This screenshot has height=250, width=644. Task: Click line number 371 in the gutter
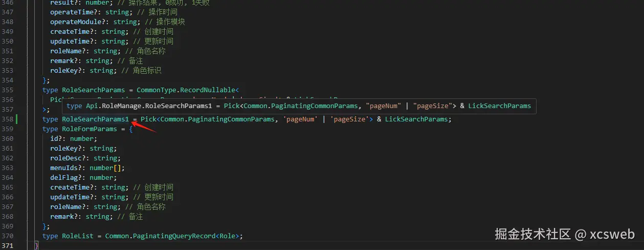coord(7,245)
